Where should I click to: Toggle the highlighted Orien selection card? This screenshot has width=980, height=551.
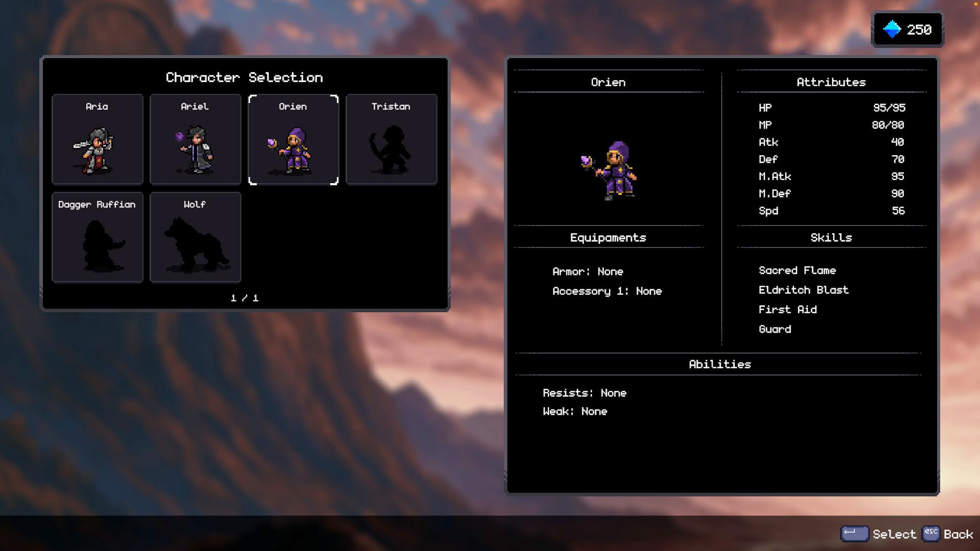tap(293, 139)
